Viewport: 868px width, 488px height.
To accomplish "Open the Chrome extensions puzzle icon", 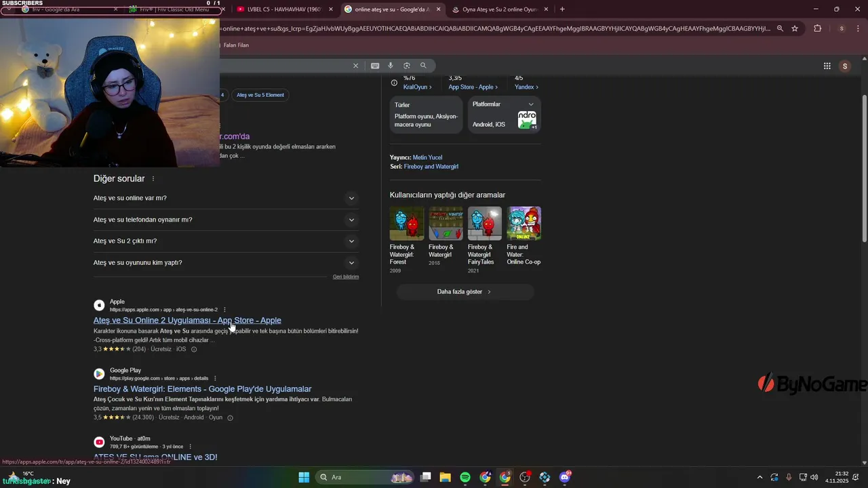I will pos(817,28).
